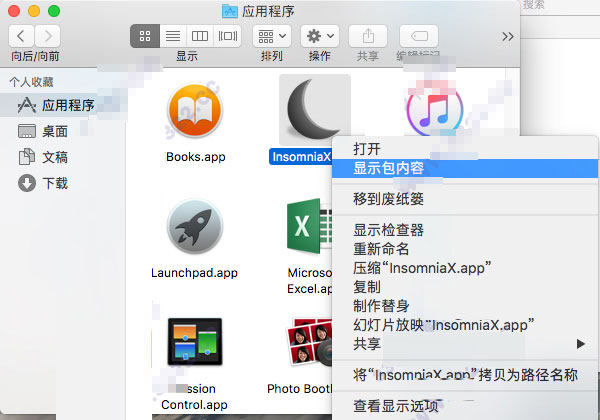Choose 压缩"InsomniaX.app" in the context menu
The height and width of the screenshot is (420, 600).
pos(465,268)
